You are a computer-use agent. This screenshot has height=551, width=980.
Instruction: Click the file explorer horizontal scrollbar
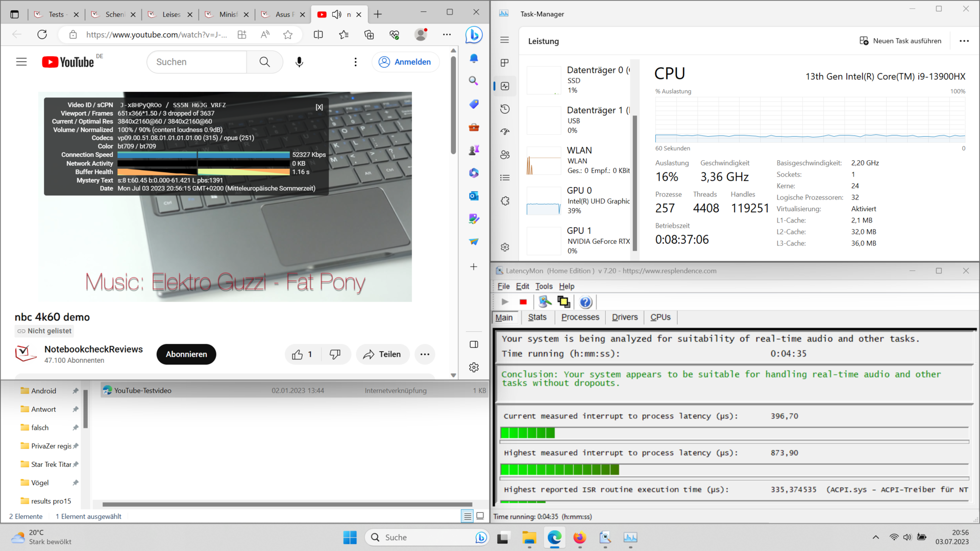pos(287,504)
